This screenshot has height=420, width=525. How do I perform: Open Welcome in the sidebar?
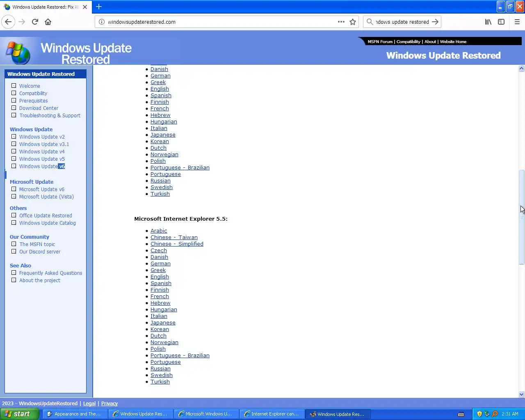(30, 86)
